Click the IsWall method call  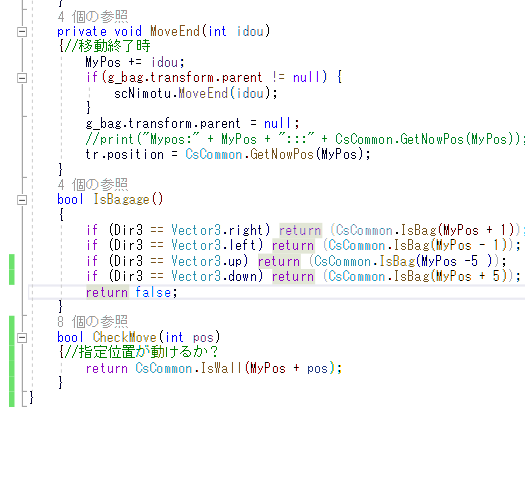[x=221, y=369]
